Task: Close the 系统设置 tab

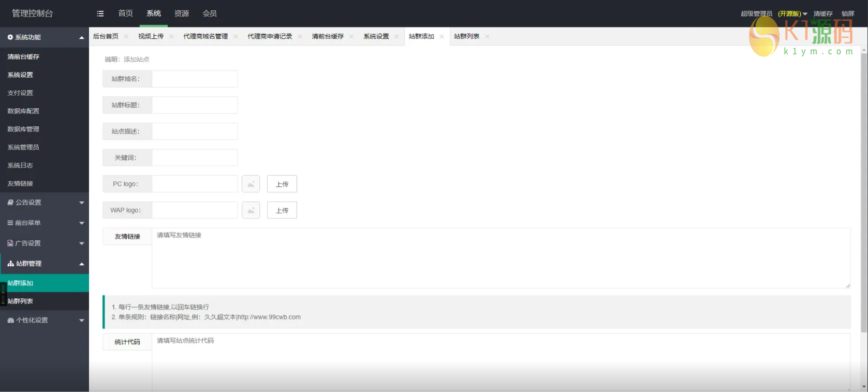Action: click(396, 36)
